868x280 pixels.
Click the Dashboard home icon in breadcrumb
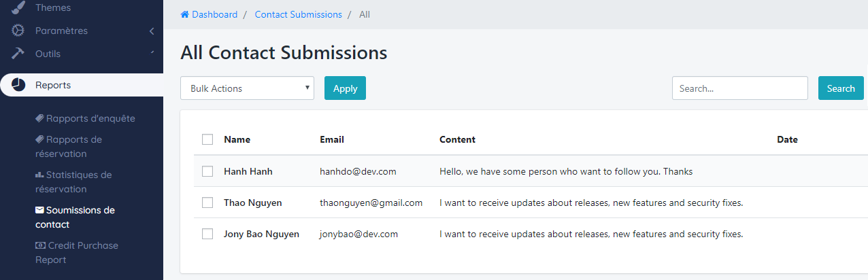click(184, 14)
